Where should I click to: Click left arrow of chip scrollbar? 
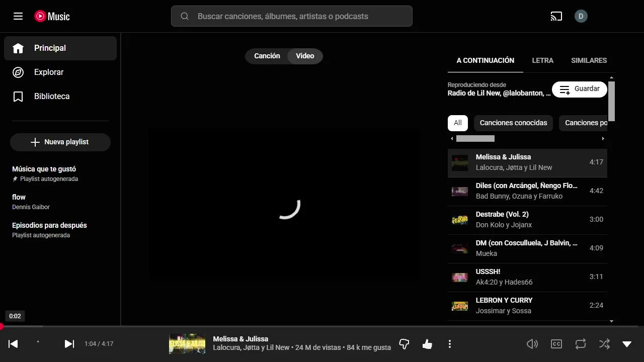click(x=452, y=138)
